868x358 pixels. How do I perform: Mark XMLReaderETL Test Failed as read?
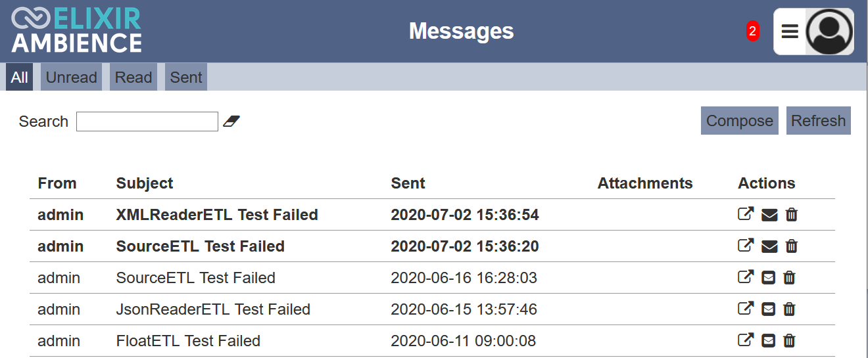tap(769, 215)
